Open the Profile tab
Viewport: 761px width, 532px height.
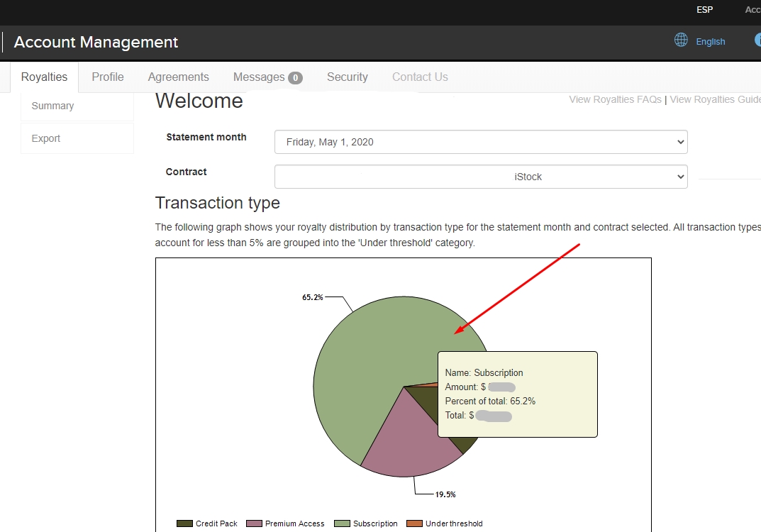point(108,77)
